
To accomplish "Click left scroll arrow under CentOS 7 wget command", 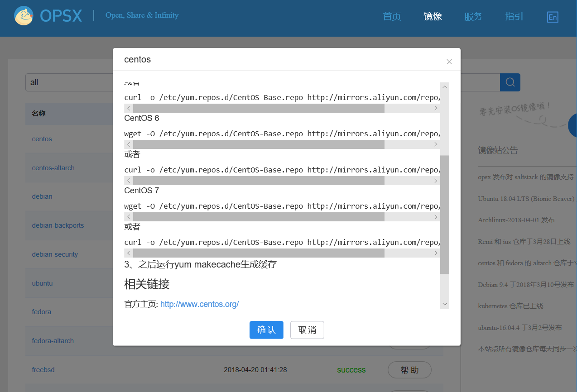I will [x=129, y=217].
